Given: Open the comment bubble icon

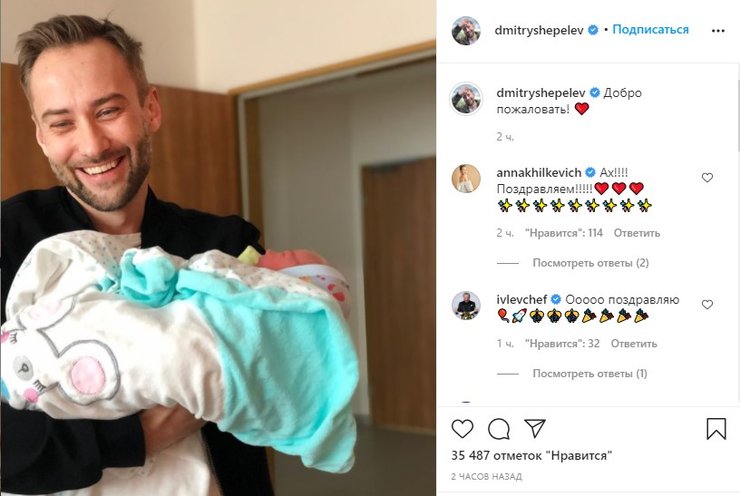Looking at the screenshot, I should pos(498,429).
